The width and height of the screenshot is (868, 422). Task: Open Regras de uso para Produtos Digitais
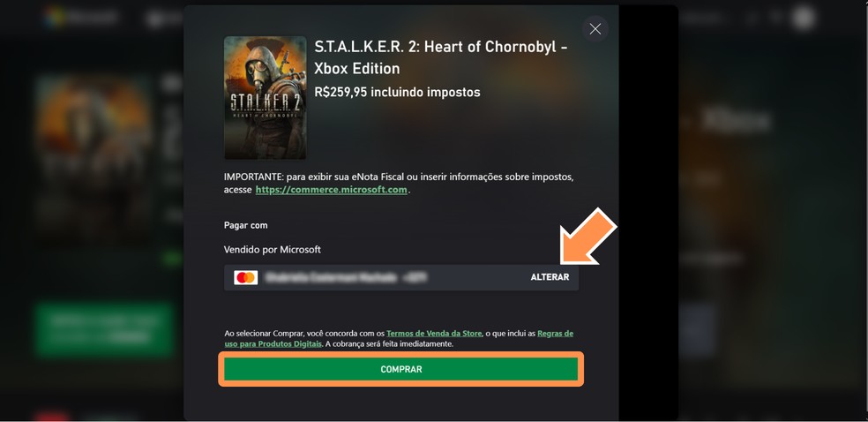(399, 338)
